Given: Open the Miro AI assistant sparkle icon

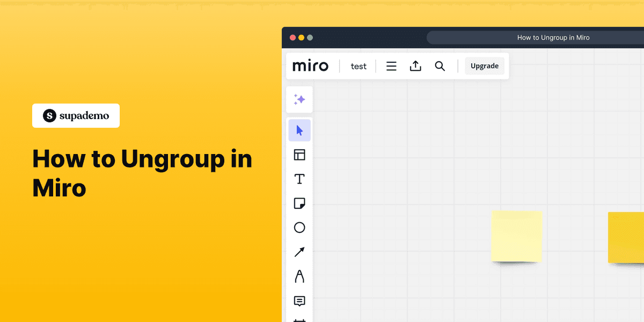Looking at the screenshot, I should [299, 99].
